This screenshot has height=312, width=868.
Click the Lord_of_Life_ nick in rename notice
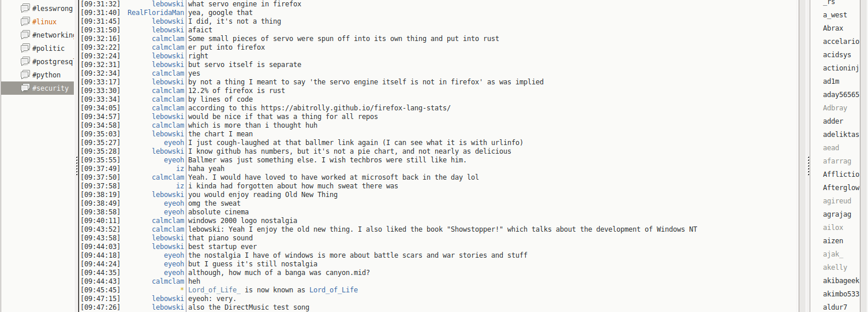[214, 290]
